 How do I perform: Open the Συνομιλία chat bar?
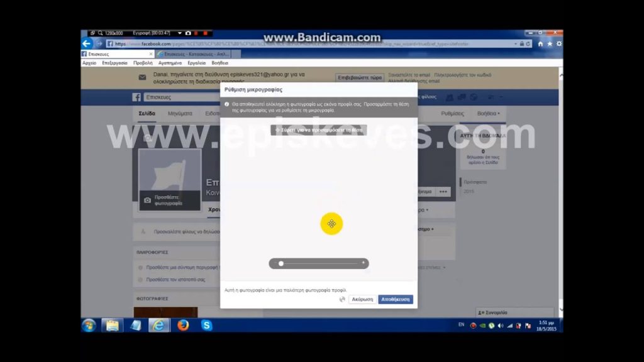point(514,312)
